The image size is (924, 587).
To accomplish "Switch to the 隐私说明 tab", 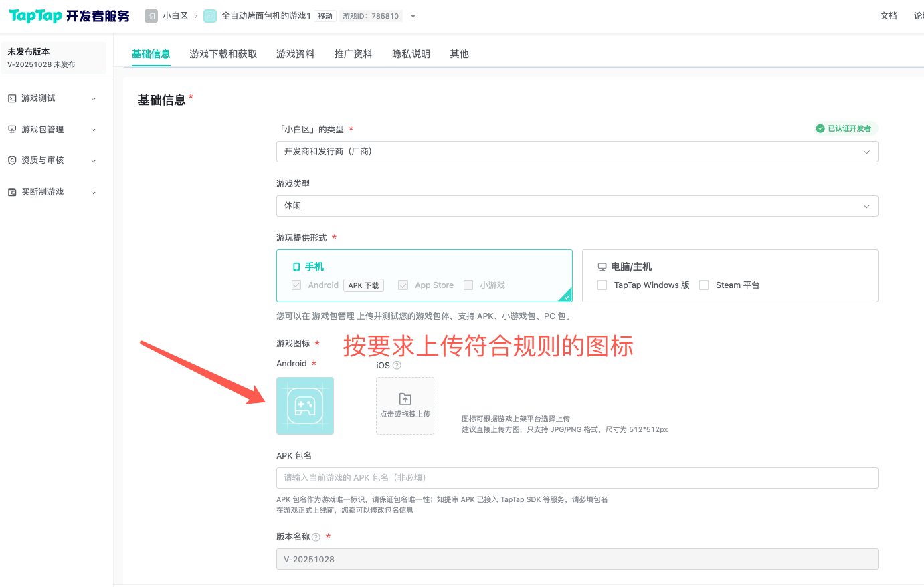I will coord(411,54).
